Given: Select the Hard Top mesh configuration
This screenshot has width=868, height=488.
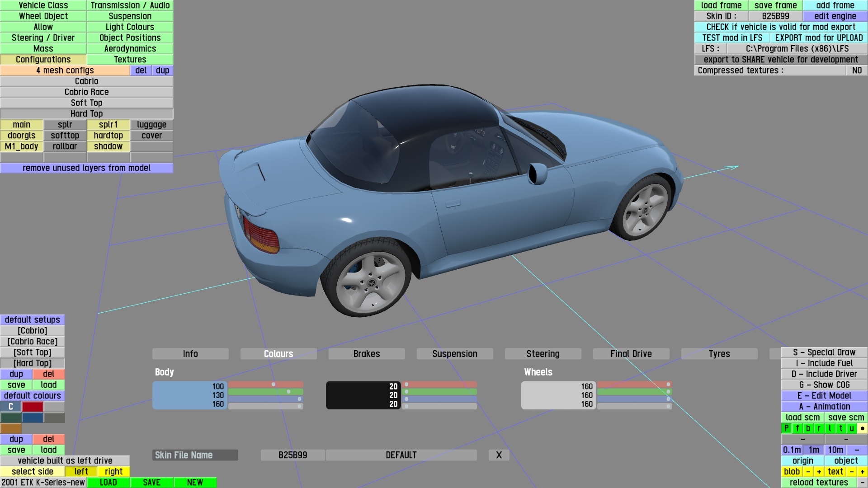Looking at the screenshot, I should point(86,113).
